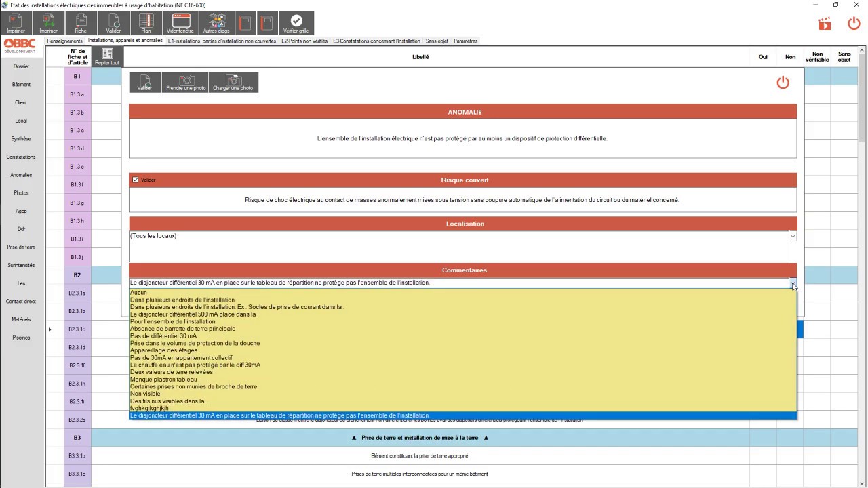868x488 pixels.
Task: Collapse the 'Prise de terre et installation' B3 section
Action: coord(420,438)
